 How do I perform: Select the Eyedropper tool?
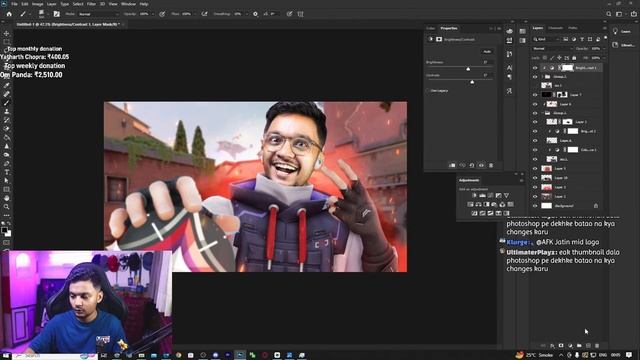6,85
